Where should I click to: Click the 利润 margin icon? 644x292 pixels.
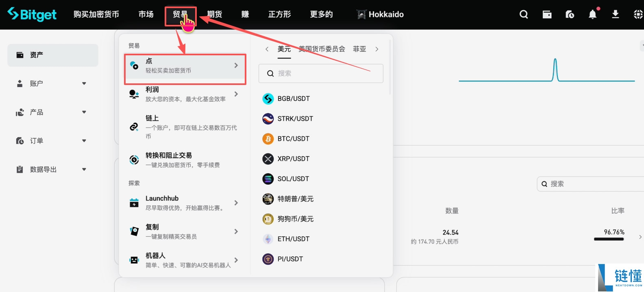coord(134,94)
